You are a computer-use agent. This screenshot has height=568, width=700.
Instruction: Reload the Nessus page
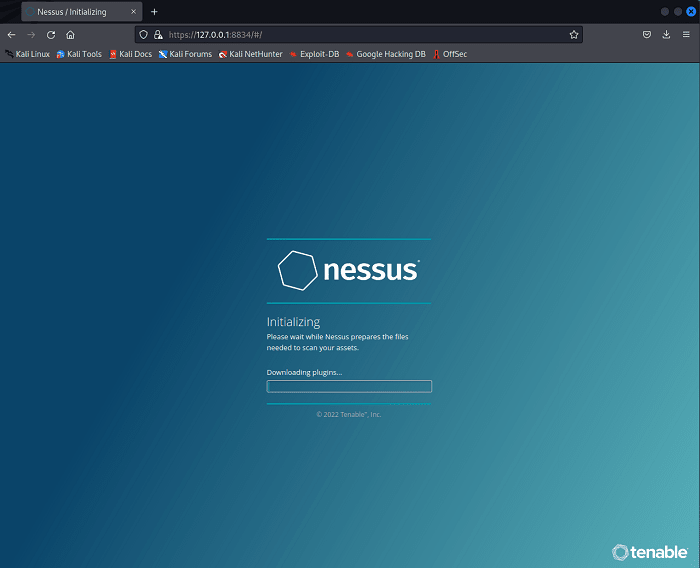click(51, 35)
